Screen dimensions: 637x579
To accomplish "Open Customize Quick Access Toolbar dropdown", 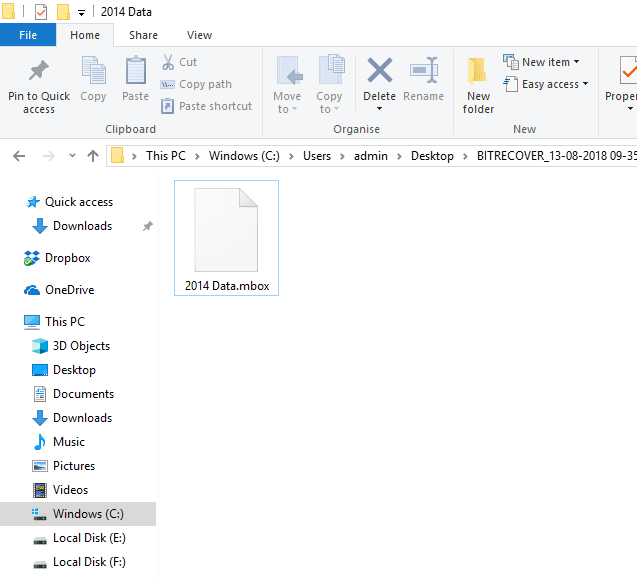I will point(81,13).
